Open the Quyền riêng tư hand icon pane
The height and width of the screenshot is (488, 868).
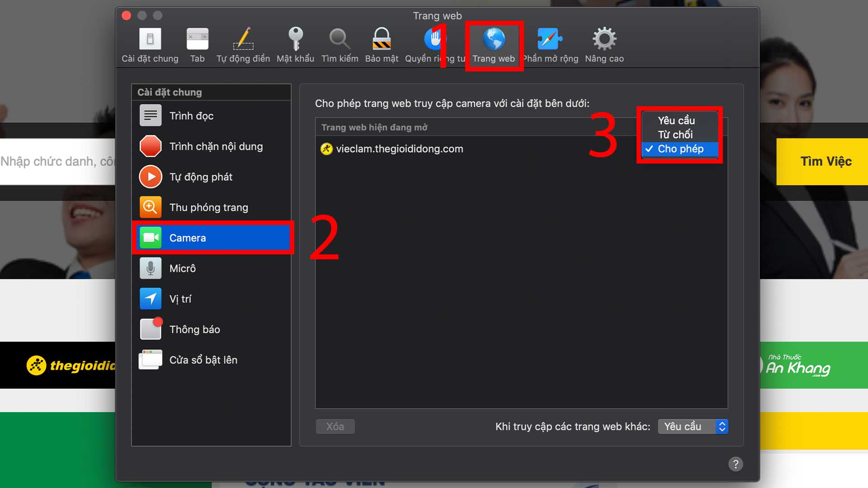click(x=435, y=45)
